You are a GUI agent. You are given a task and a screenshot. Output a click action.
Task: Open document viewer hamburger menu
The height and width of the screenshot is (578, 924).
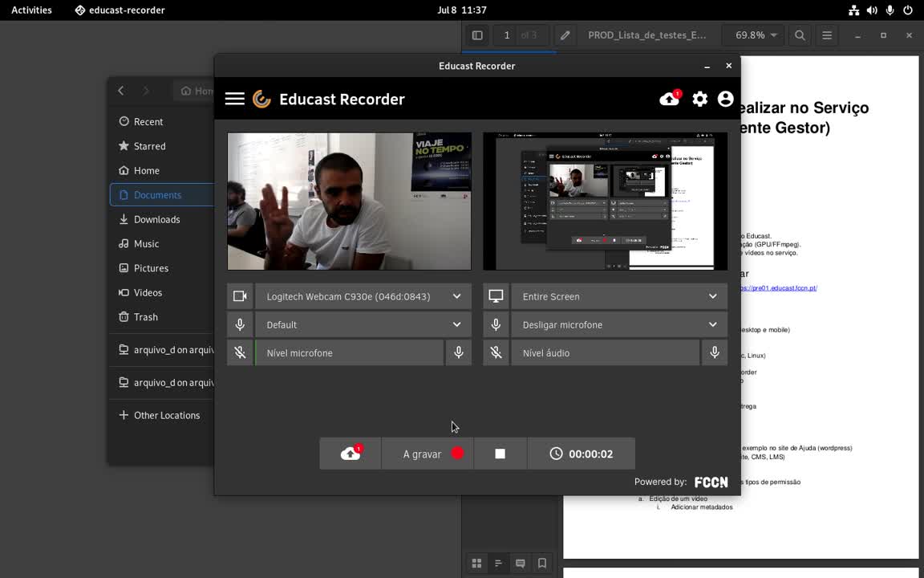tap(827, 35)
